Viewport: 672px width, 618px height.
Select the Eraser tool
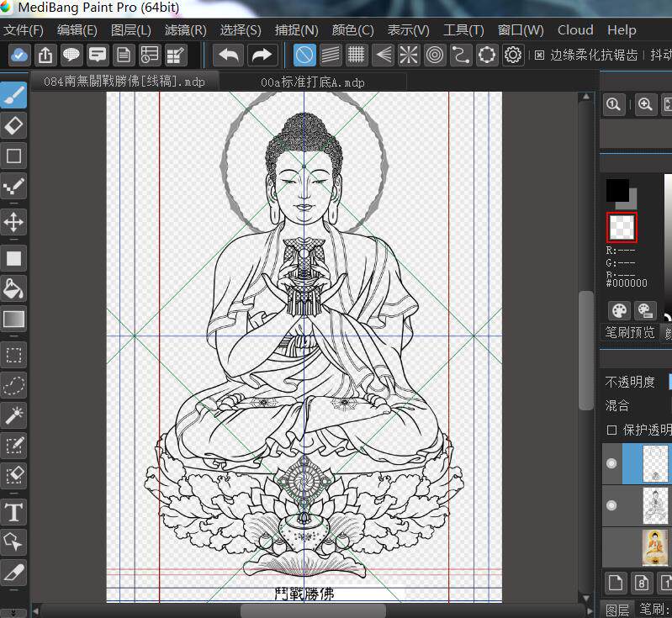(13, 125)
